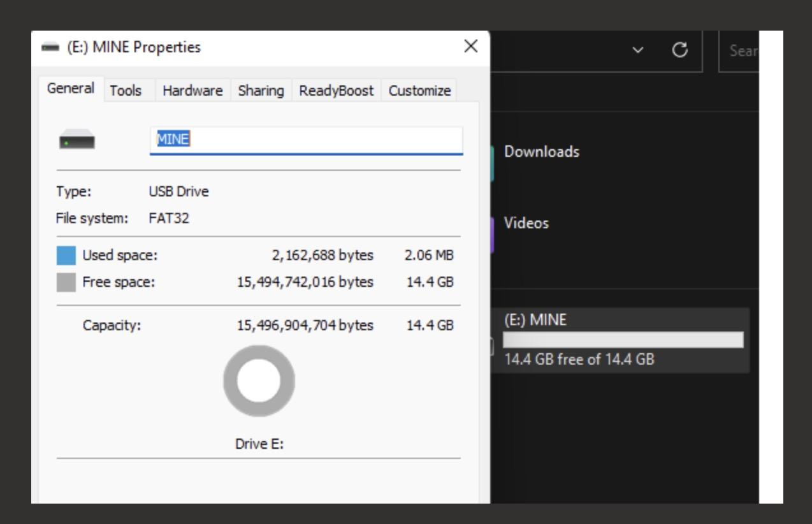Click the refresh icon in File Explorer
Viewport: 812px width, 524px height.
[x=681, y=50]
